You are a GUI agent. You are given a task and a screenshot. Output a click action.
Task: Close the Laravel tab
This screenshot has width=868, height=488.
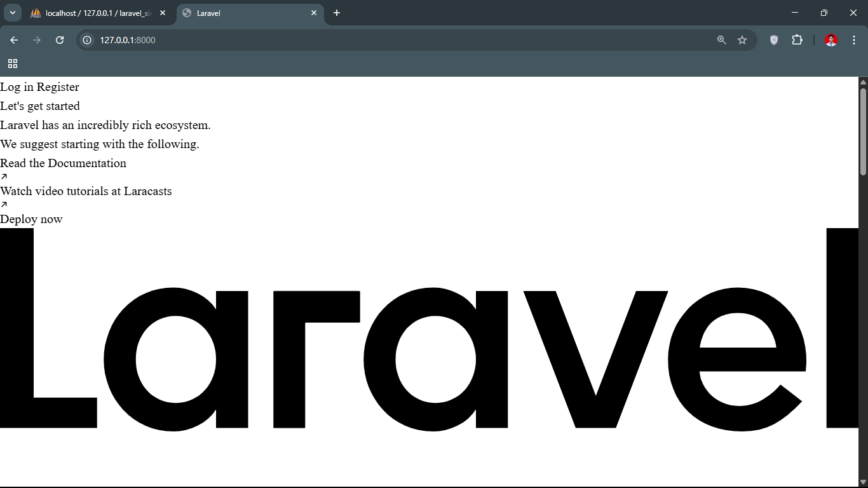tap(314, 13)
